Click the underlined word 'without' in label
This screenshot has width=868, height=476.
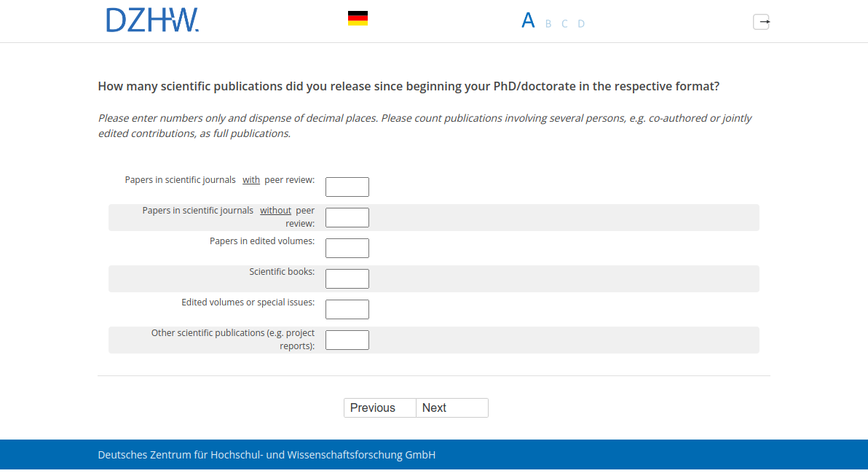[x=275, y=211]
